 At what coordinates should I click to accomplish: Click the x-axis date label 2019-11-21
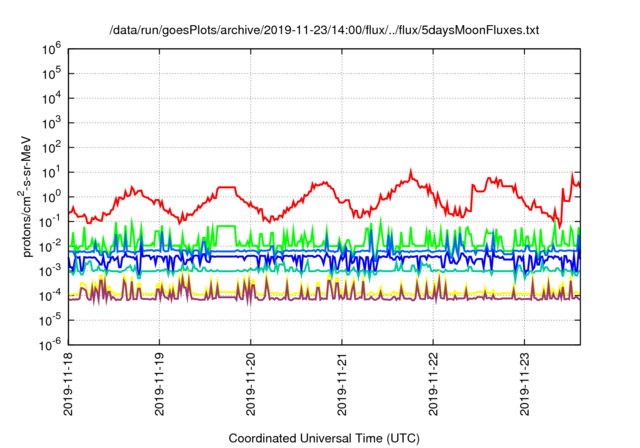click(342, 384)
